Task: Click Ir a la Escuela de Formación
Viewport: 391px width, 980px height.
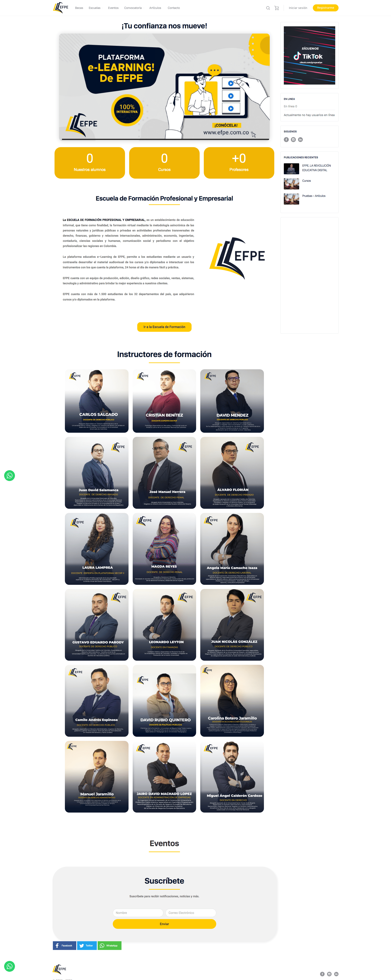Action: point(164,327)
